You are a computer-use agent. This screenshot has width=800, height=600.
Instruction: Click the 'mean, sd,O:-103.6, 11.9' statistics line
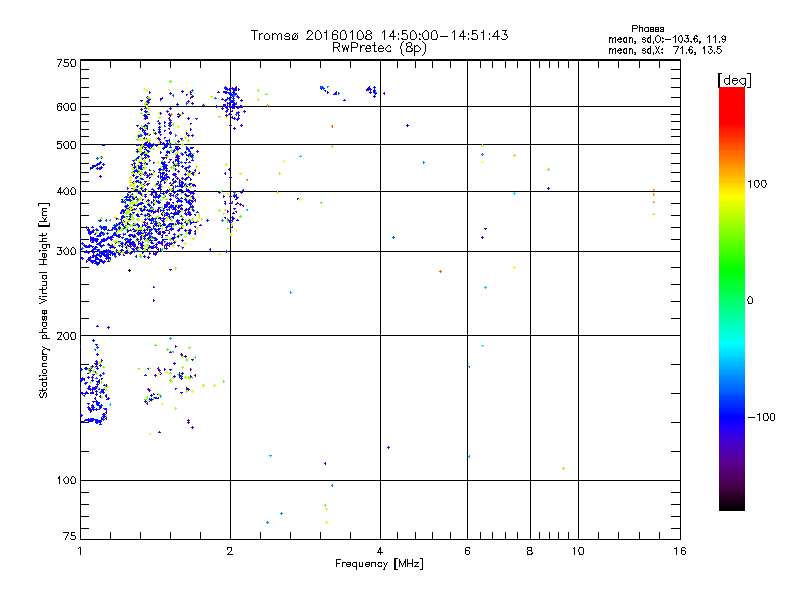coord(667,39)
